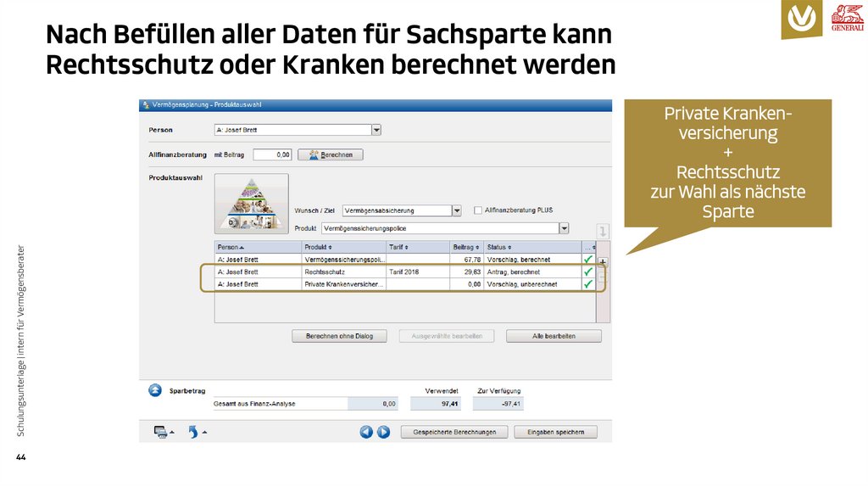868x487 pixels.
Task: Click the 'Antrag, berechnet' status cell
Action: click(x=532, y=272)
